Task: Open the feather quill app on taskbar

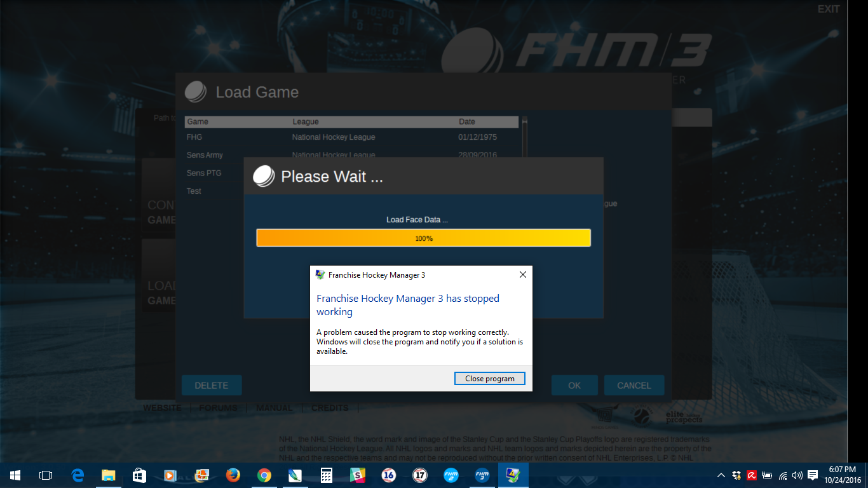Action: click(295, 475)
